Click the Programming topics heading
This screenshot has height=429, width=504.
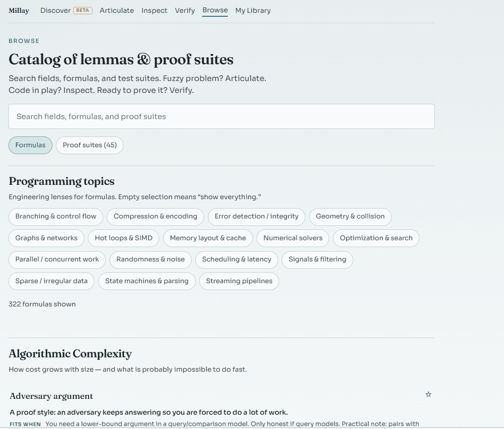tap(61, 181)
